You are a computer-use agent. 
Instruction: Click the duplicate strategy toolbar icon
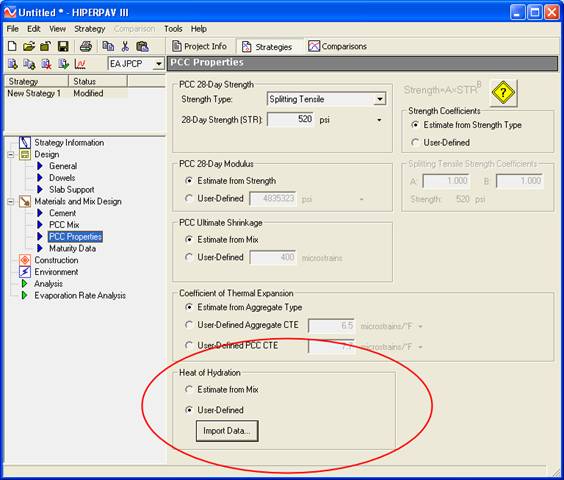click(x=29, y=64)
